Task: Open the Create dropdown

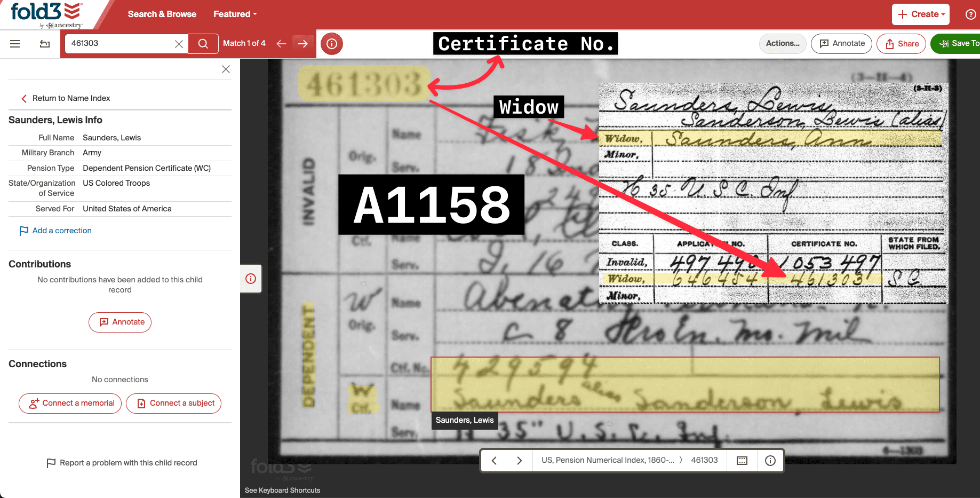Action: [x=920, y=14]
